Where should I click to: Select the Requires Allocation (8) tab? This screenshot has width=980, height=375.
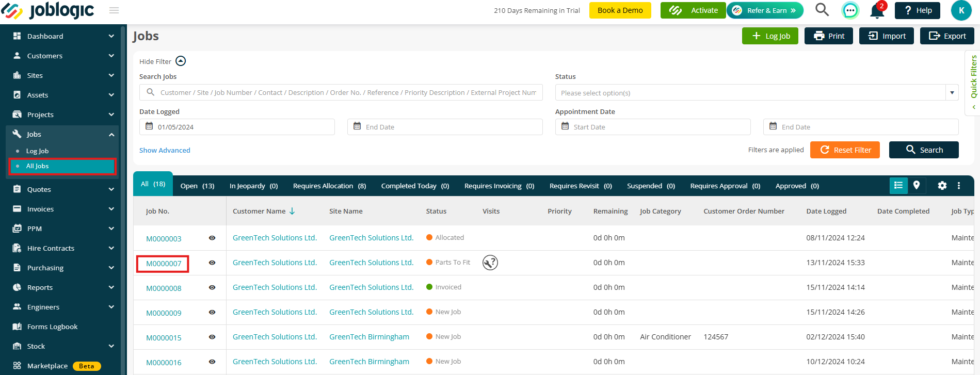[x=329, y=186]
